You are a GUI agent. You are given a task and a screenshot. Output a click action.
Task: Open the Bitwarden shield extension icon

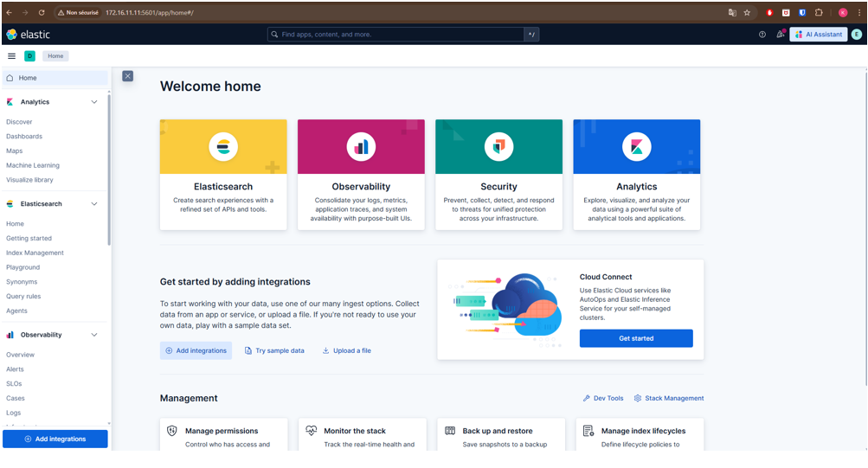[802, 12]
